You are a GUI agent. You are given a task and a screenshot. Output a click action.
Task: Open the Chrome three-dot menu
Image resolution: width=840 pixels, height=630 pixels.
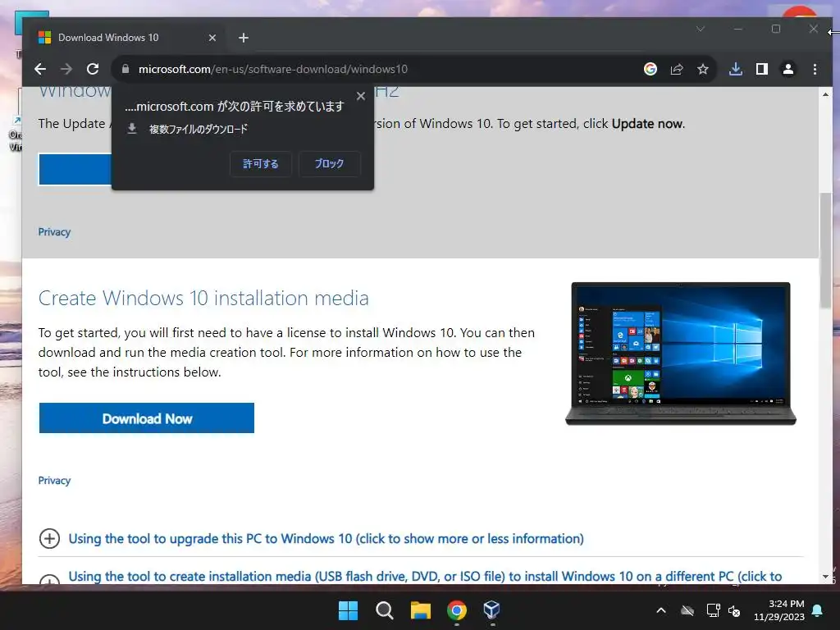coord(815,69)
